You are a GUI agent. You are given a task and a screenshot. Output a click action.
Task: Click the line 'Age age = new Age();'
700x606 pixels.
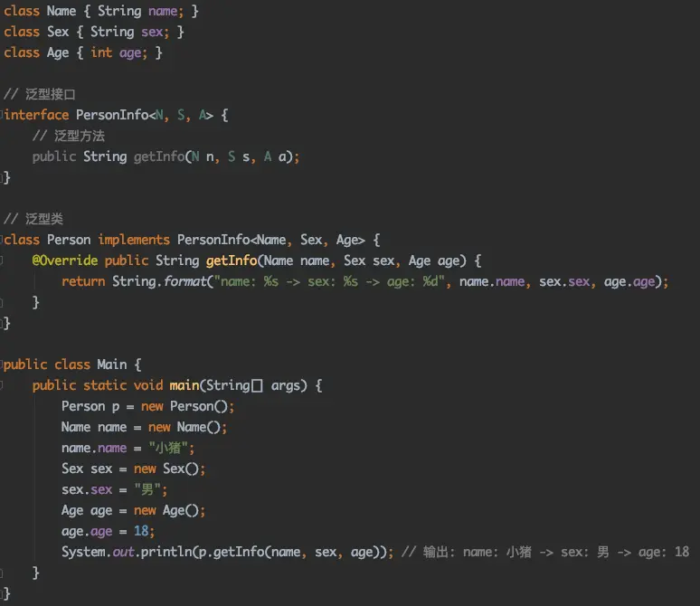point(134,510)
